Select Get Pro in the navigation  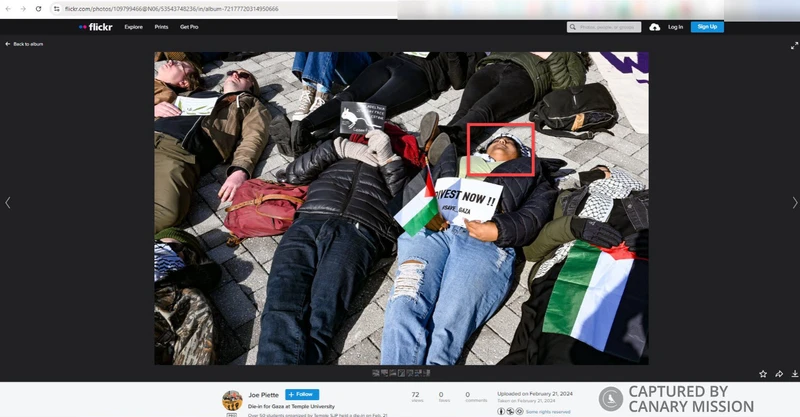click(189, 27)
